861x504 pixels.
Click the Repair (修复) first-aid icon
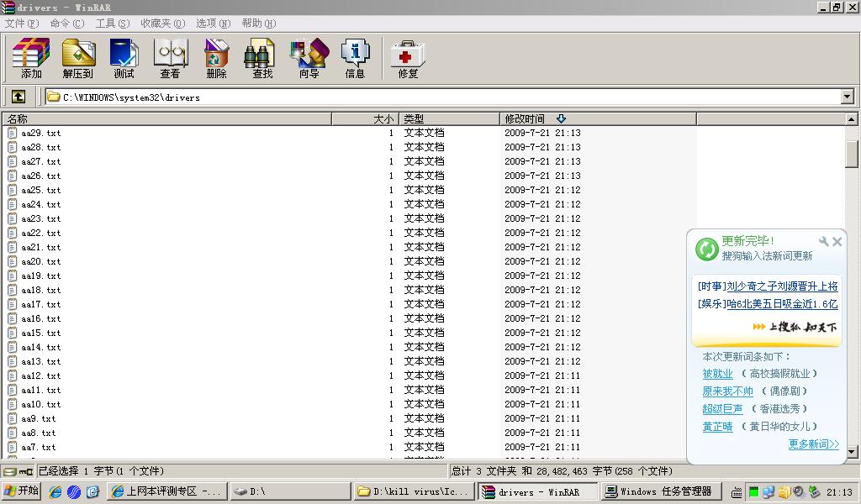(408, 58)
